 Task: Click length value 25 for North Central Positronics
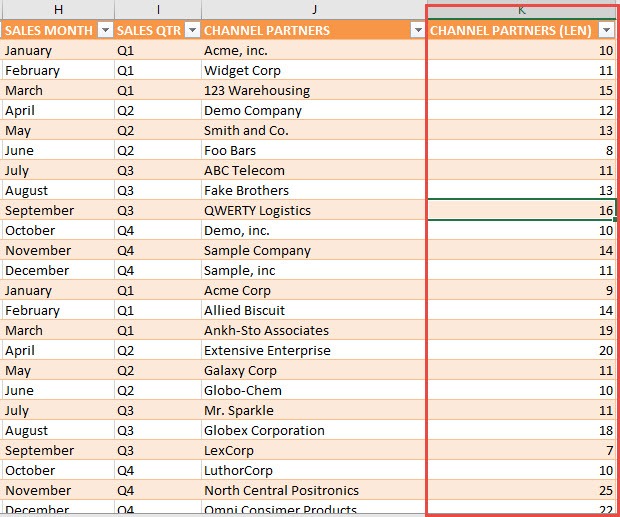click(522, 490)
